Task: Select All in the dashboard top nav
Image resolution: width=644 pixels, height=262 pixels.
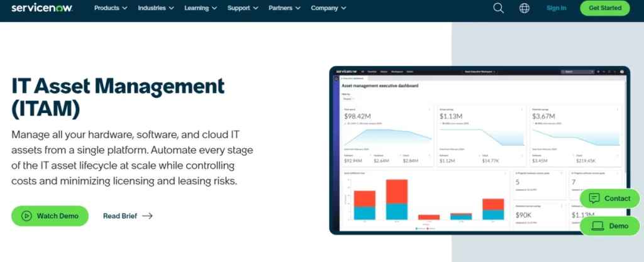Action: coord(362,72)
